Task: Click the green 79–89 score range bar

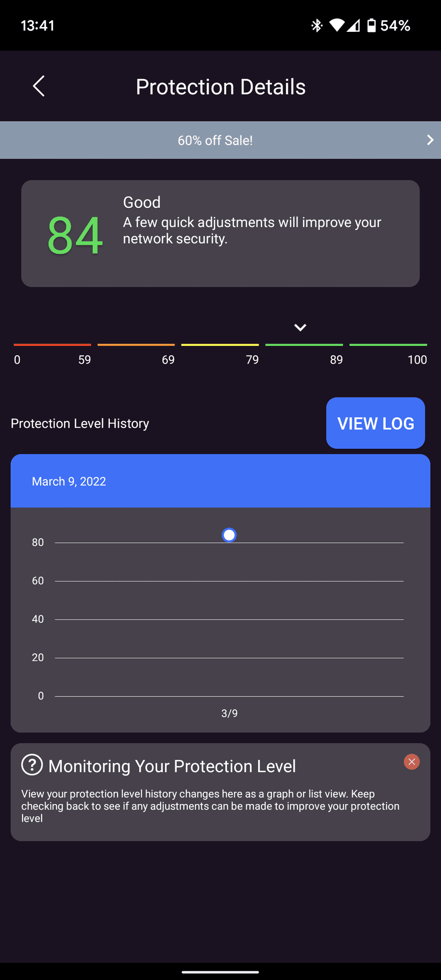Action: coord(304,345)
